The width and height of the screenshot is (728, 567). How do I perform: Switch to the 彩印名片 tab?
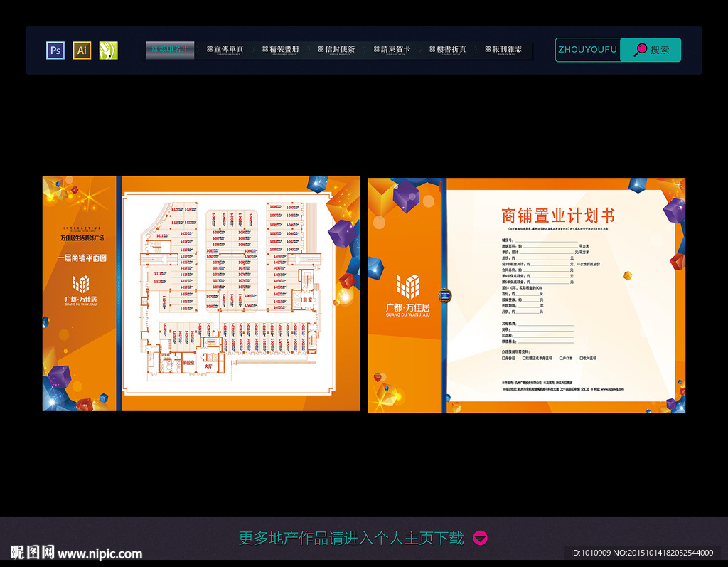click(x=169, y=50)
